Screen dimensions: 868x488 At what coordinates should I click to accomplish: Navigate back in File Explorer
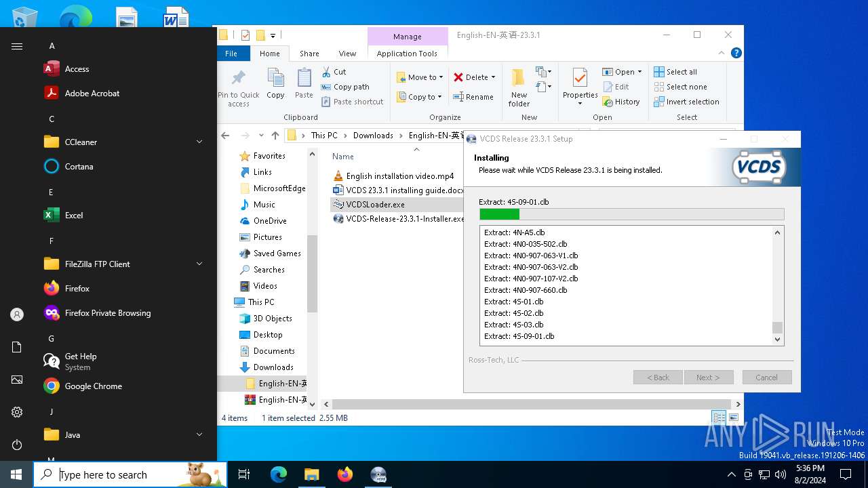coord(226,136)
